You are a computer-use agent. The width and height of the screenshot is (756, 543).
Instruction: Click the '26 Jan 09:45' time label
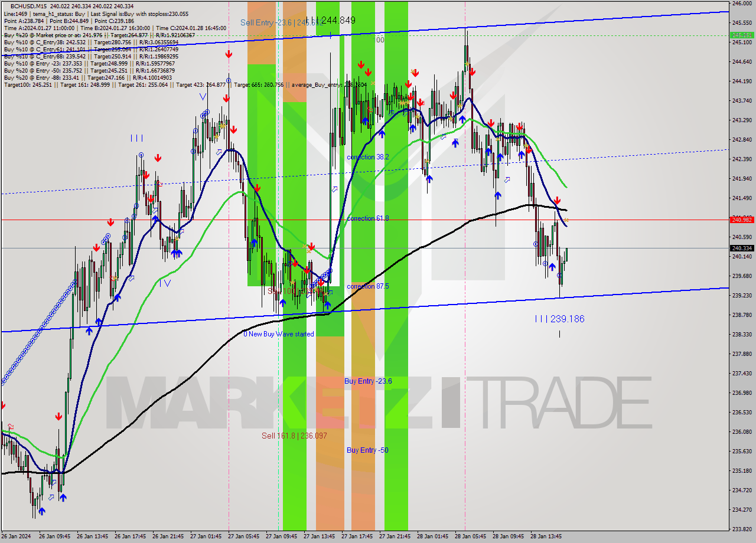point(55,537)
